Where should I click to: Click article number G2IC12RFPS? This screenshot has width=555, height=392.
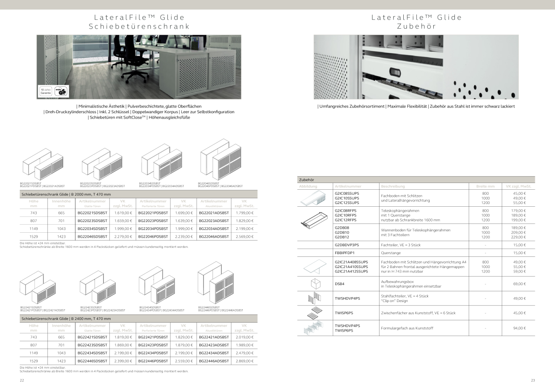click(x=346, y=220)
